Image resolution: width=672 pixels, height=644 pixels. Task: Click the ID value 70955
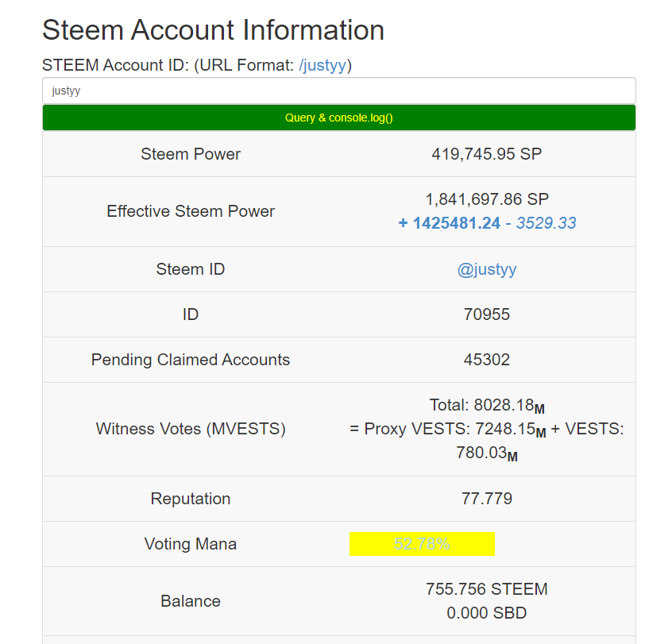click(x=487, y=314)
